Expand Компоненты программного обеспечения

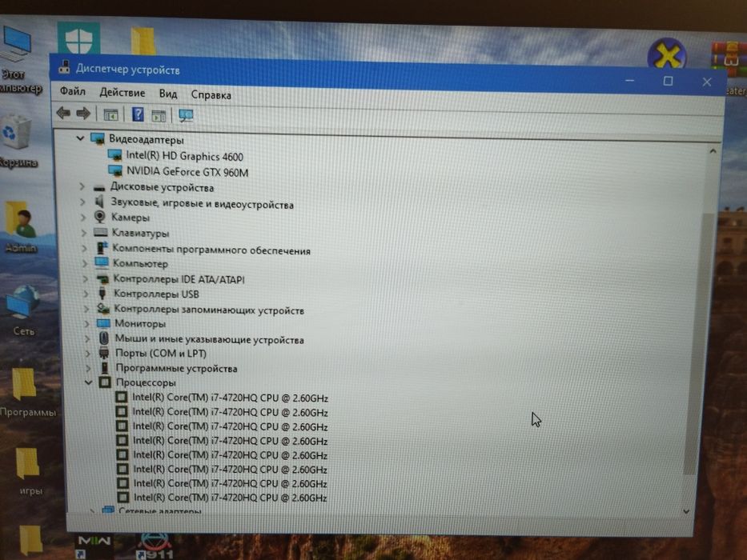click(84, 248)
